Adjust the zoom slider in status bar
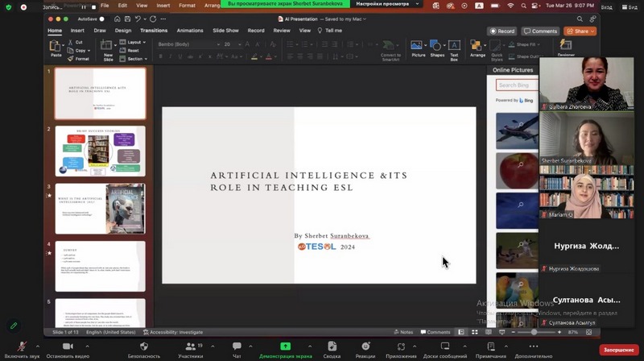Viewport: 644px width, 361px height. coord(534,332)
